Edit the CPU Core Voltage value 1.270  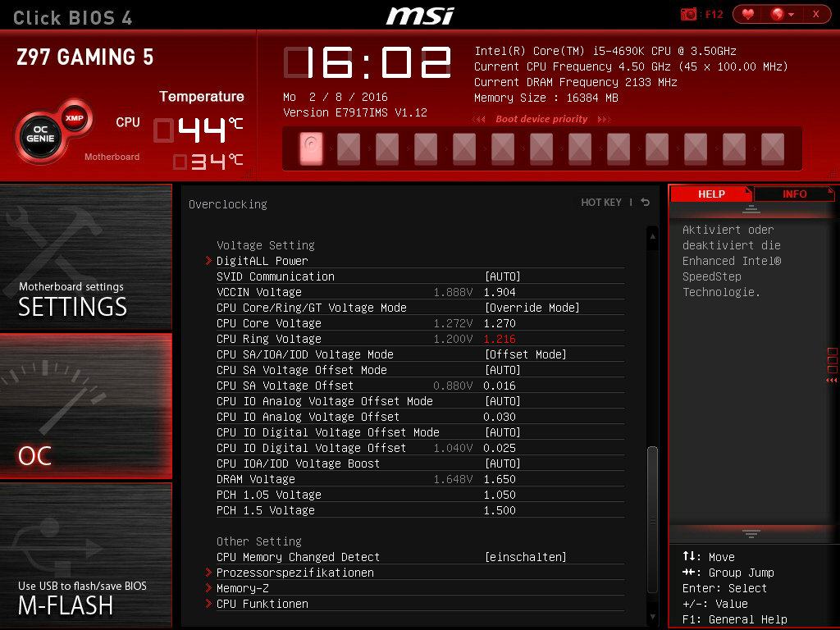[x=500, y=323]
